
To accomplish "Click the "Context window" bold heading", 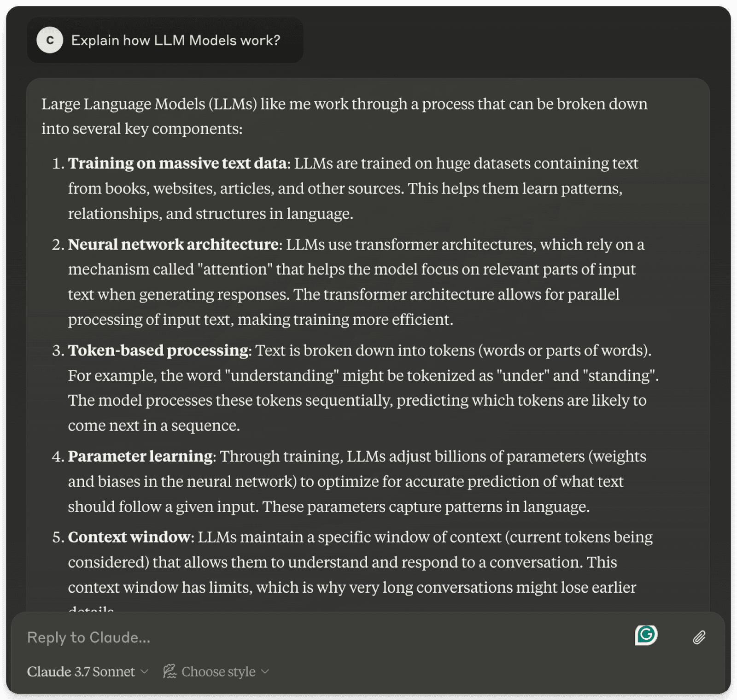I will pyautogui.click(x=129, y=537).
